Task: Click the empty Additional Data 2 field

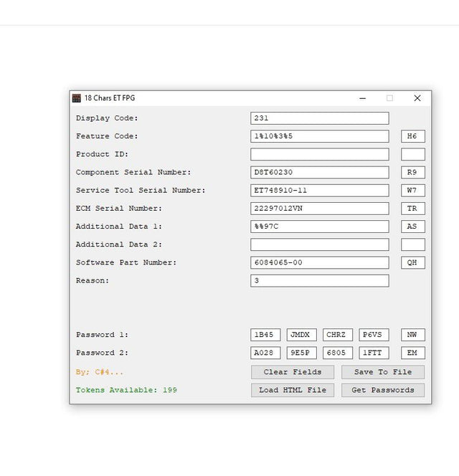Action: click(x=320, y=244)
